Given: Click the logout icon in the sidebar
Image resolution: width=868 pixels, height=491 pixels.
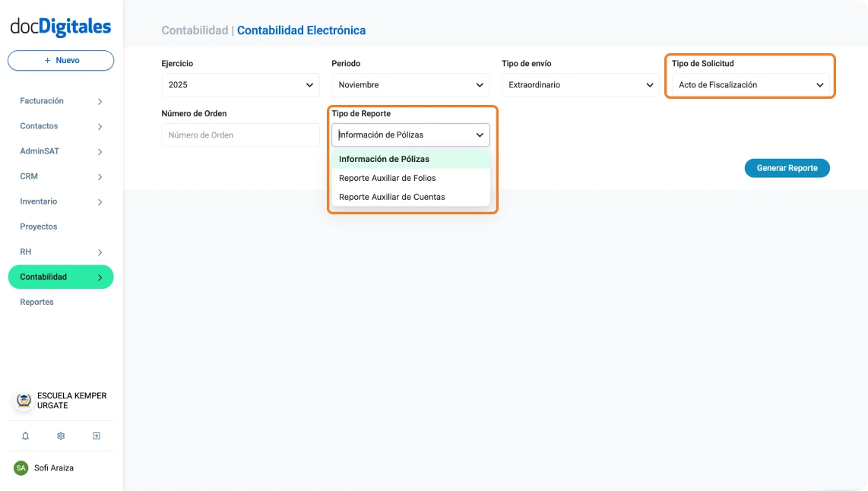Looking at the screenshot, I should coord(96,436).
